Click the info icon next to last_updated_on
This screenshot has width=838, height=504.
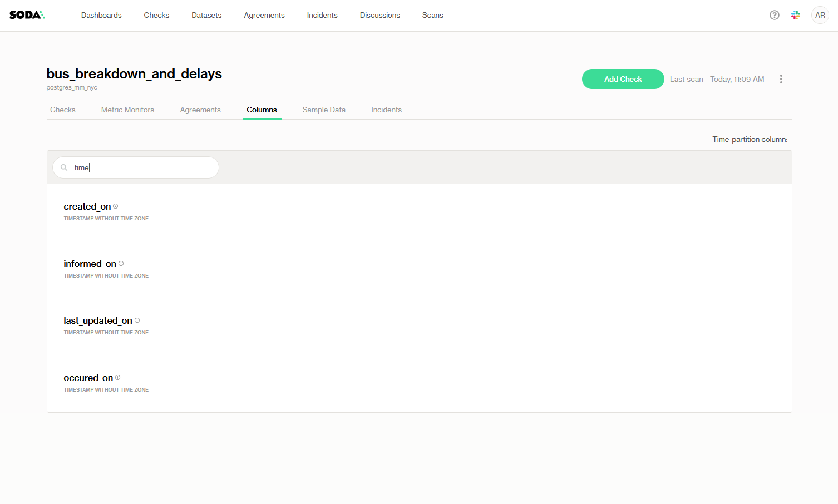[x=137, y=320]
